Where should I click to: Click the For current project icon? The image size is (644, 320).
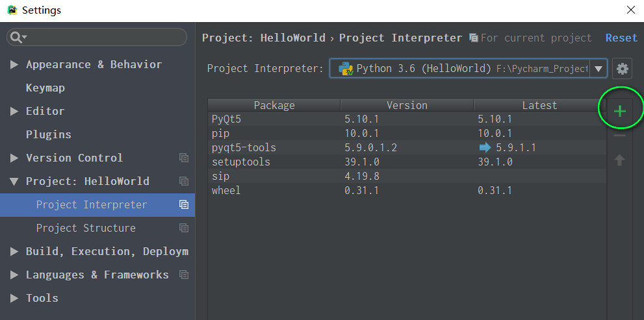pos(474,38)
